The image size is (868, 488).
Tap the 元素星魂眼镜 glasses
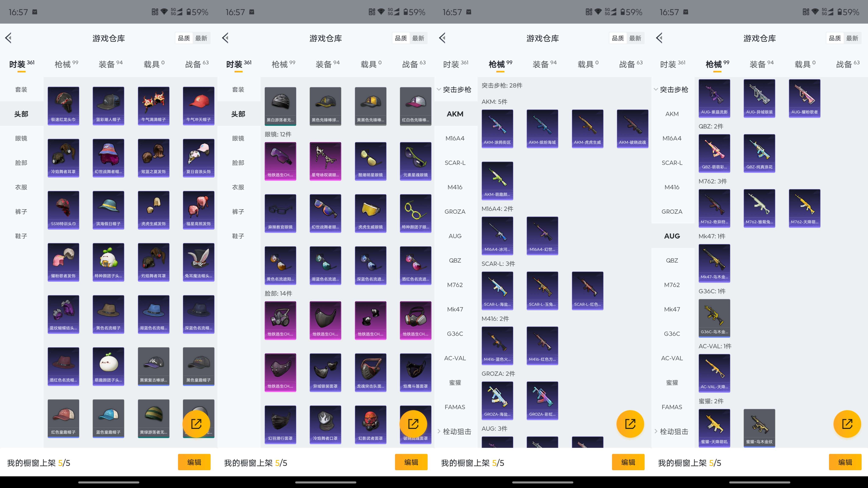pos(416,162)
